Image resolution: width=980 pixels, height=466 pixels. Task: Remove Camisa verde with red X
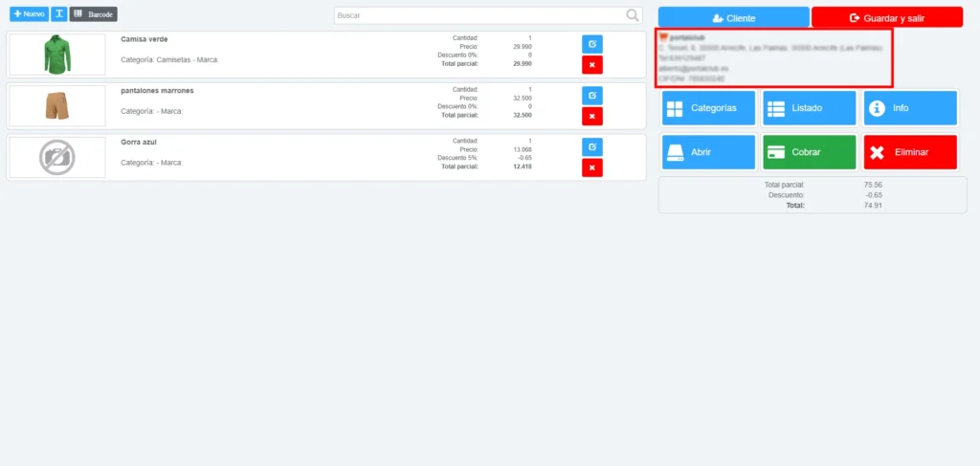pos(591,65)
